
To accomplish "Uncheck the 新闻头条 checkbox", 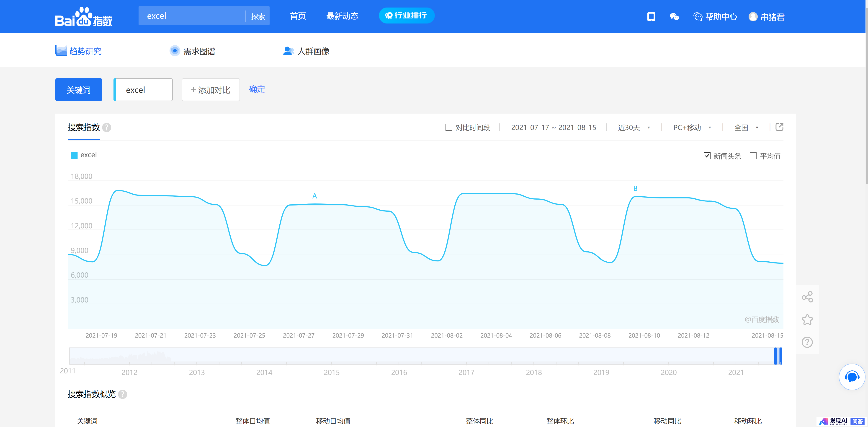I will click(707, 156).
